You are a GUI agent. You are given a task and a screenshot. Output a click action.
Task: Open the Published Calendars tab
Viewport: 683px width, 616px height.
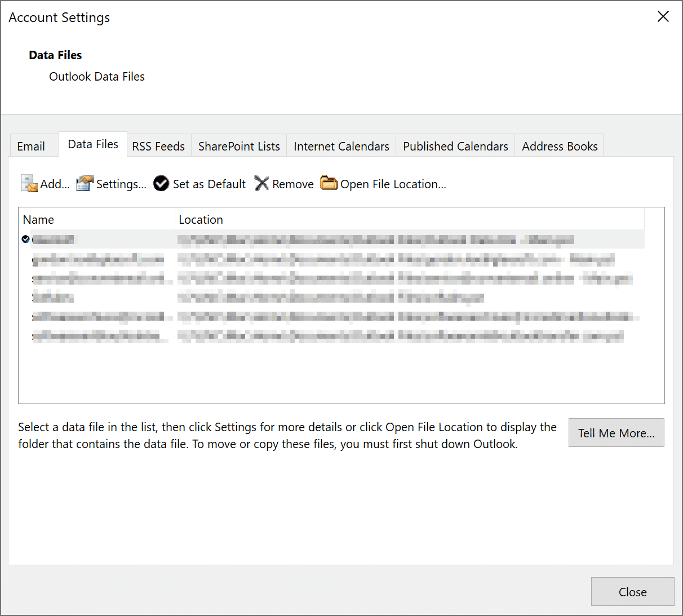[x=455, y=146]
